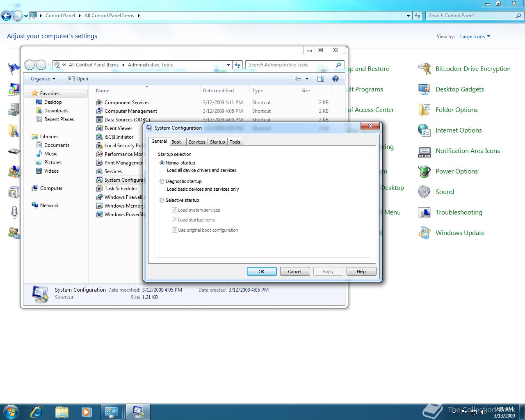The height and width of the screenshot is (420, 525).
Task: Click the Computer Management shortcut icon
Action: point(99,111)
